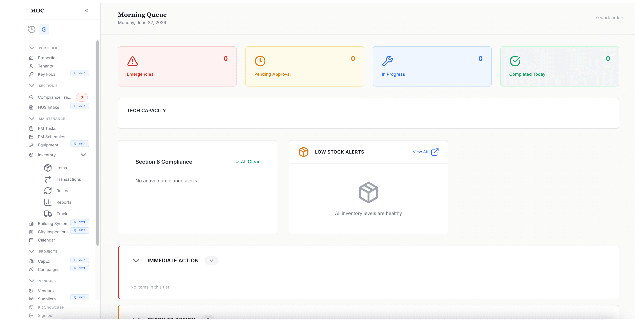
Task: Collapse the Section 8 group chevron
Action: pyautogui.click(x=32, y=85)
